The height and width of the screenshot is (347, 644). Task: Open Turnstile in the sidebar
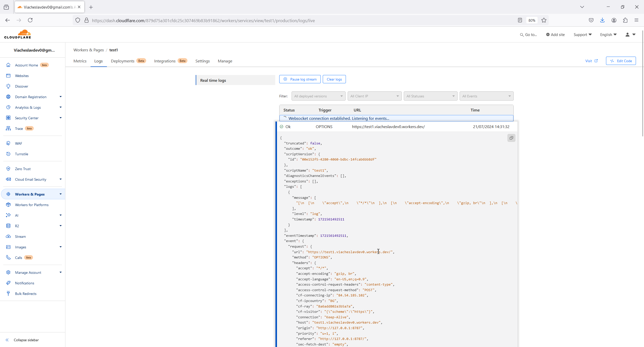coord(21,154)
